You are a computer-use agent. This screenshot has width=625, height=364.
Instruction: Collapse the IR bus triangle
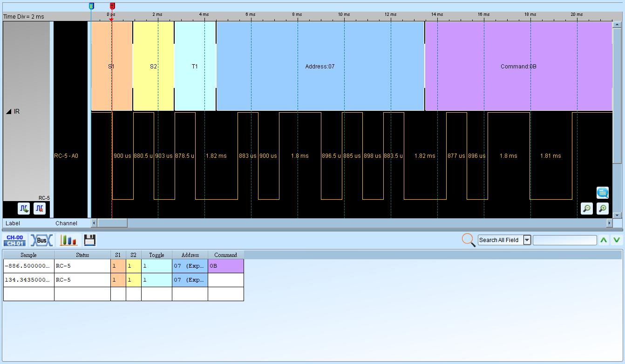(8, 112)
